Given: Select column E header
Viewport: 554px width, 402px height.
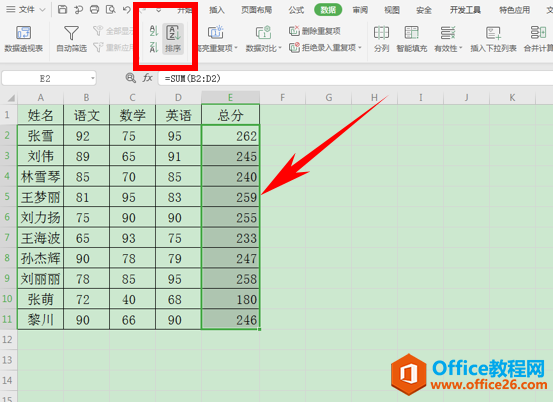Looking at the screenshot, I should click(230, 97).
